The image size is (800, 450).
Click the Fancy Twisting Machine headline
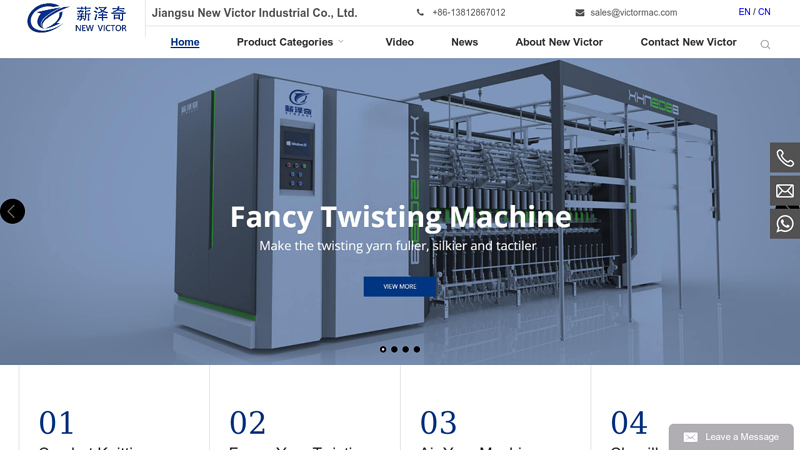[401, 217]
